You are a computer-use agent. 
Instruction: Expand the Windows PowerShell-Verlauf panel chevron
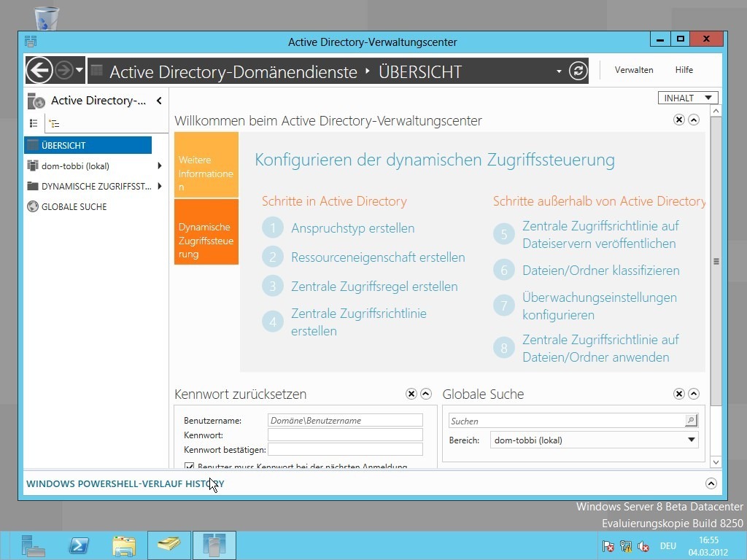(711, 484)
